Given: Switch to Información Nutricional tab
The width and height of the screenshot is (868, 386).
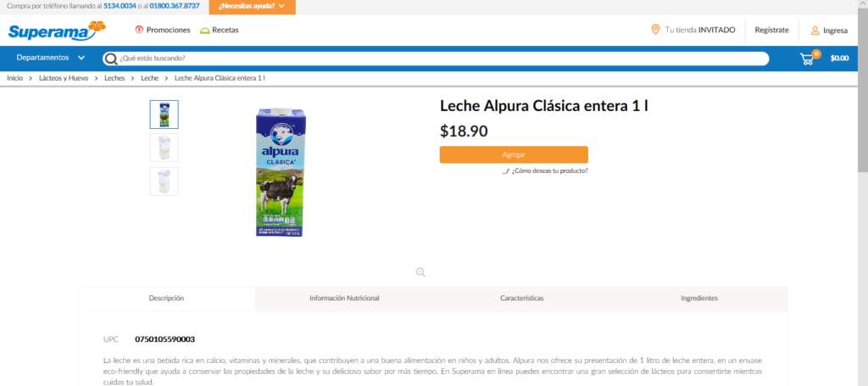Looking at the screenshot, I should pyautogui.click(x=344, y=299).
